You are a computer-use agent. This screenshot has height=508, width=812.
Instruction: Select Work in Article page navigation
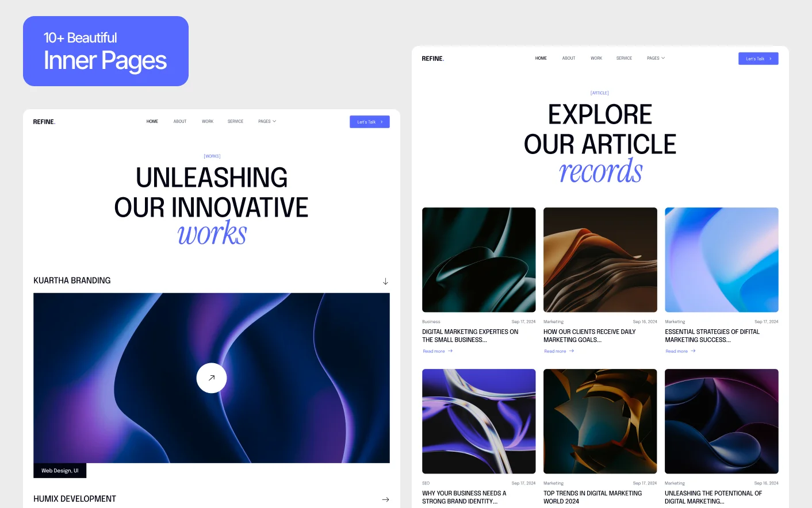(x=596, y=58)
